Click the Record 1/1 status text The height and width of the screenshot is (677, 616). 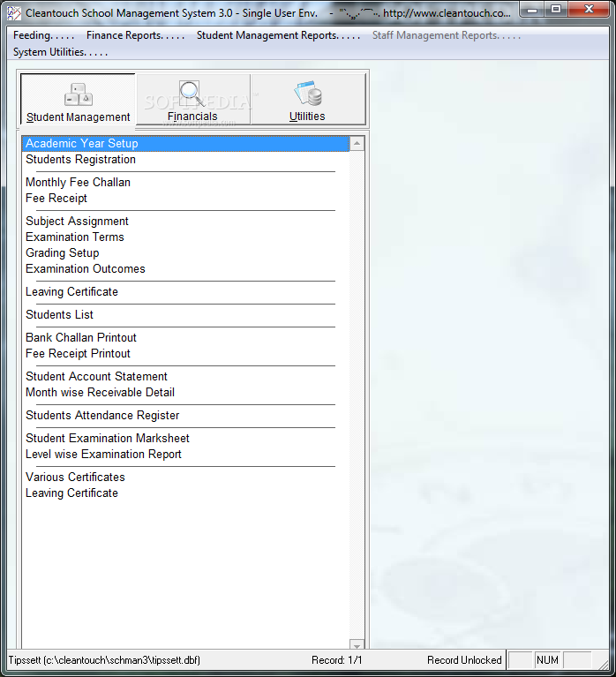337,660
